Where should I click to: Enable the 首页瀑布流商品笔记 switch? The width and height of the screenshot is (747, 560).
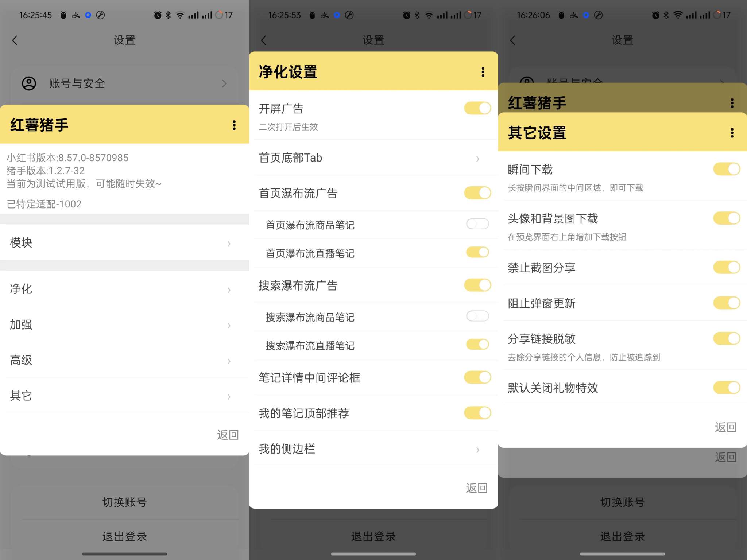pos(477,223)
